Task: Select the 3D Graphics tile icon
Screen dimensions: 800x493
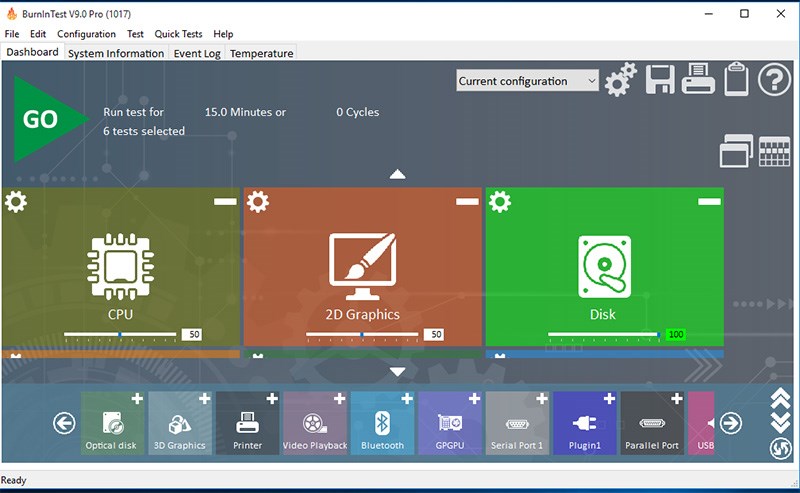Action: pyautogui.click(x=180, y=423)
